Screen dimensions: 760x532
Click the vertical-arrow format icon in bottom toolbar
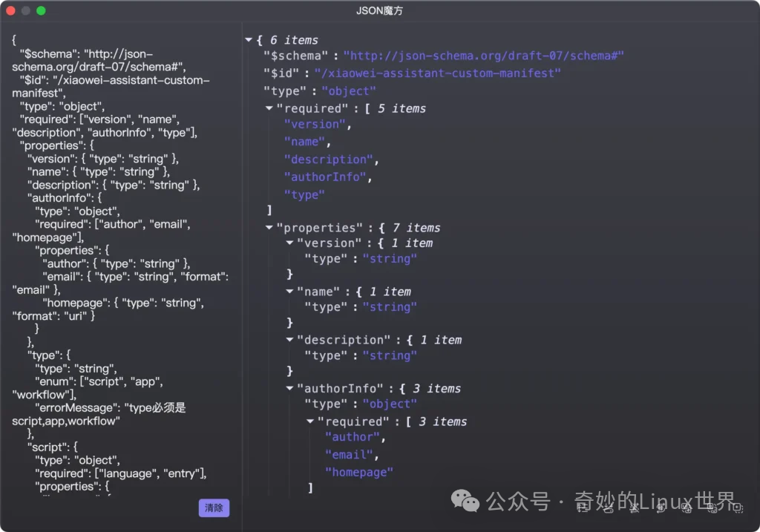tap(581, 508)
